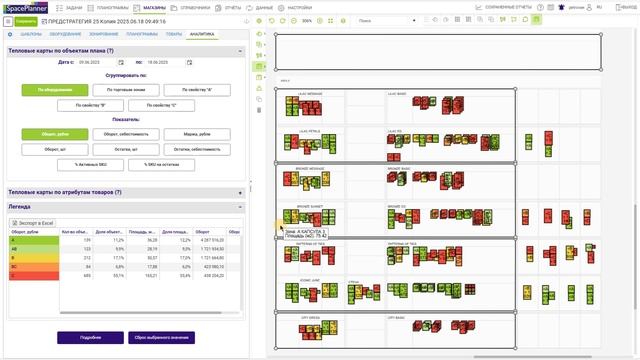Group heatmap by По торговым зонам
This screenshot has height=360, width=640.
[126, 90]
